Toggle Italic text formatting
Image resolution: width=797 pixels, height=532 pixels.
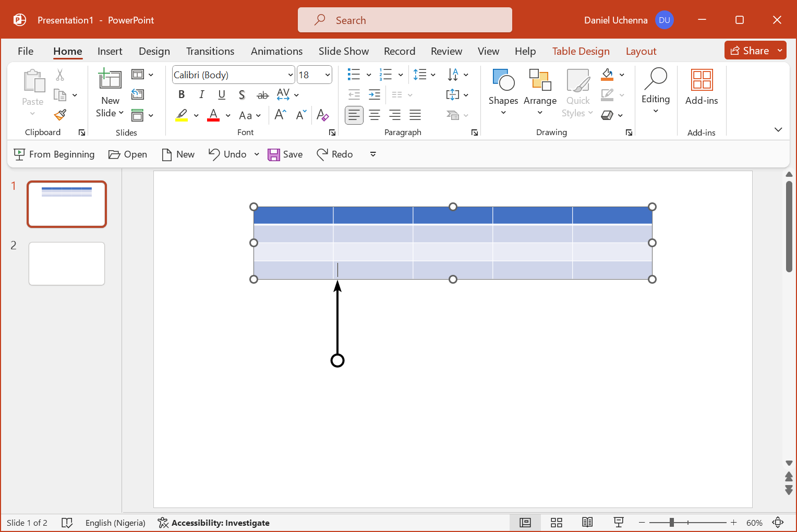[x=201, y=95]
